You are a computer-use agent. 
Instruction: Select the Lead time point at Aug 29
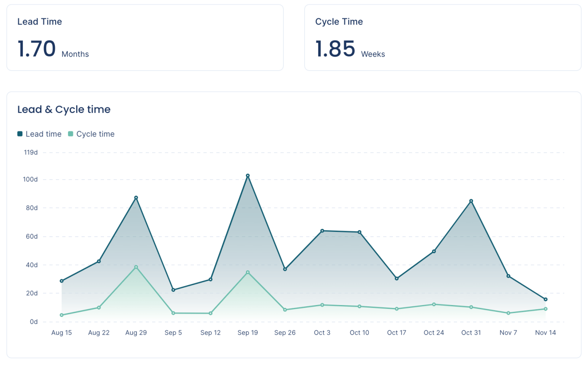point(136,198)
